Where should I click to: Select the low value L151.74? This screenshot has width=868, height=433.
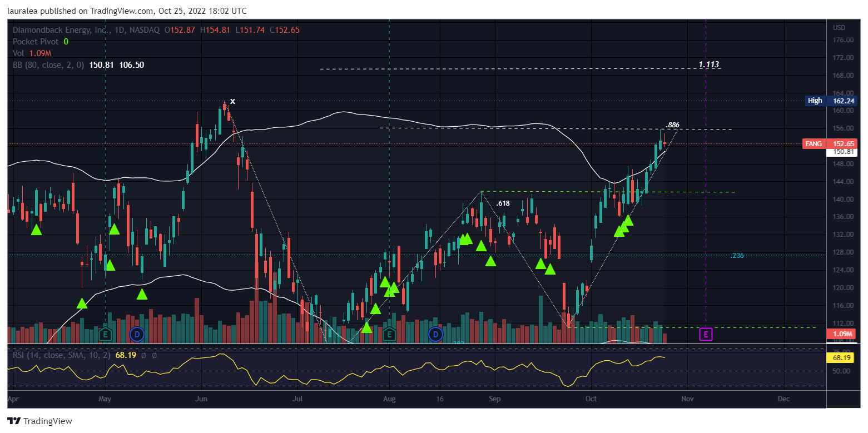click(249, 30)
